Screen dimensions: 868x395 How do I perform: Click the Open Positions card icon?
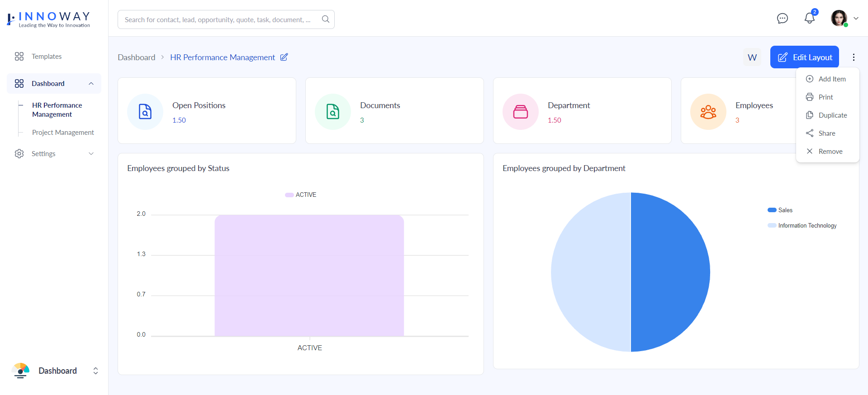[x=145, y=112]
